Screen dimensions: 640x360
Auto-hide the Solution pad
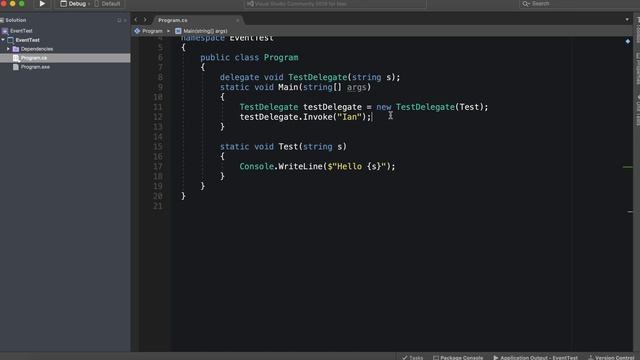tap(119, 20)
